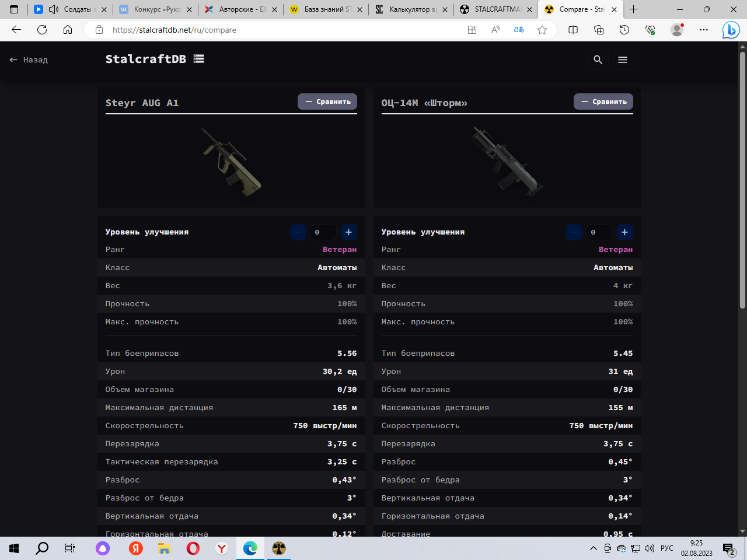
Task: Click the 155 м maximum distance value
Action: (x=620, y=408)
